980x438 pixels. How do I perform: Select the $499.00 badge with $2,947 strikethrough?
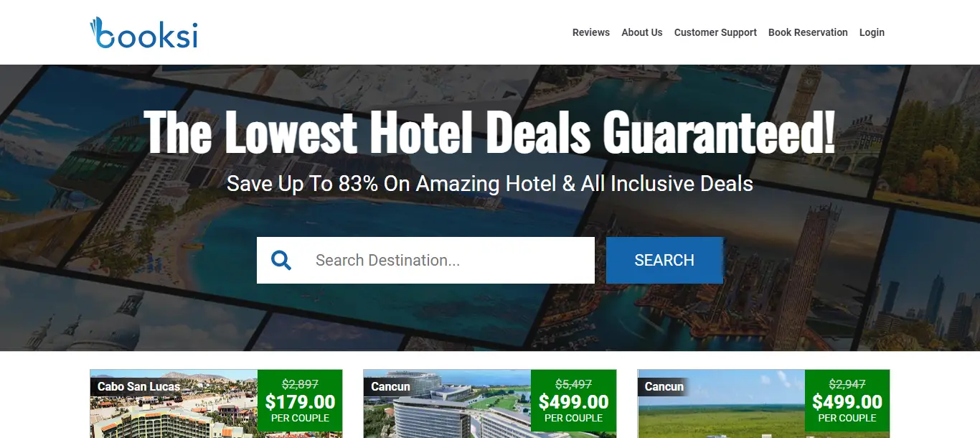[x=847, y=401]
